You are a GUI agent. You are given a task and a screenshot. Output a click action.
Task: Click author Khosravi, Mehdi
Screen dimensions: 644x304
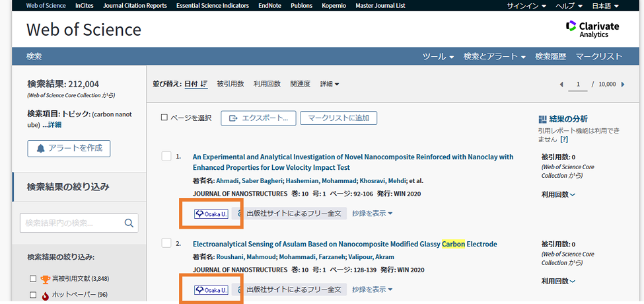[x=383, y=181]
